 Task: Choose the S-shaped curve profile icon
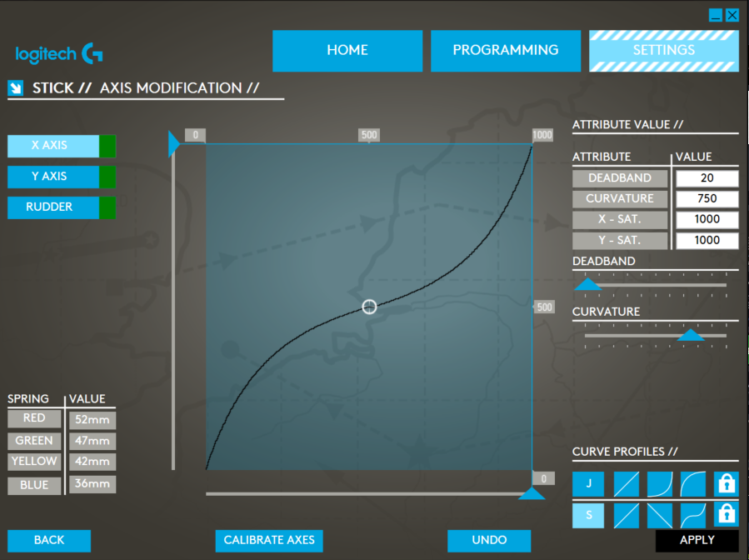(x=693, y=516)
